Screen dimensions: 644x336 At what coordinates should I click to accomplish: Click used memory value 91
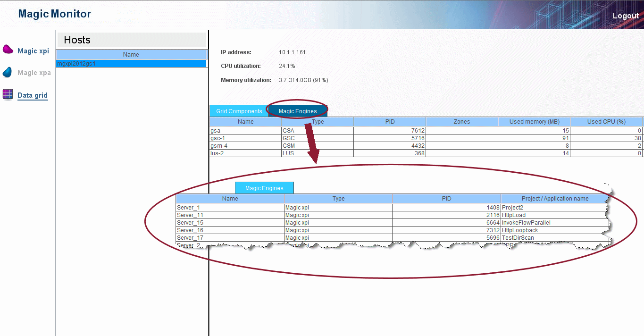tap(566, 138)
